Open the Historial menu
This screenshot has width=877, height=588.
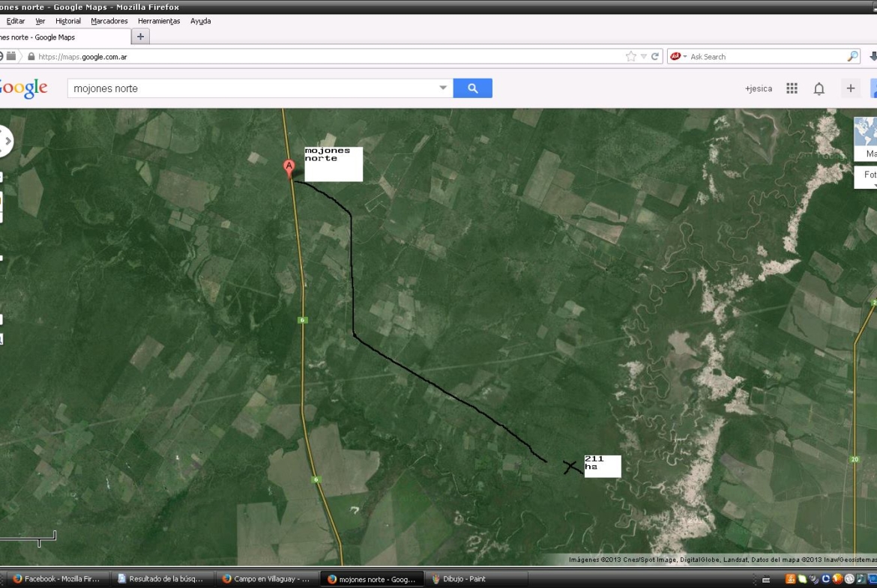pyautogui.click(x=68, y=21)
